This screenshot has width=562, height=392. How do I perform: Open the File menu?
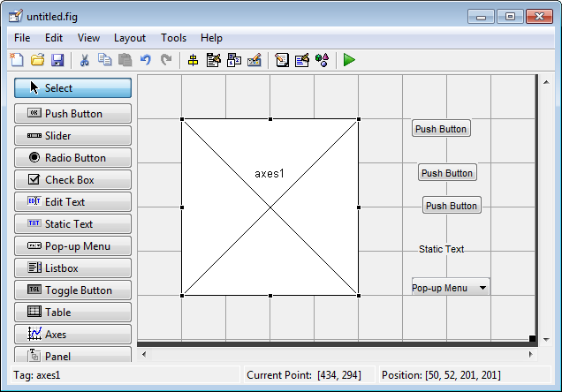pos(22,38)
